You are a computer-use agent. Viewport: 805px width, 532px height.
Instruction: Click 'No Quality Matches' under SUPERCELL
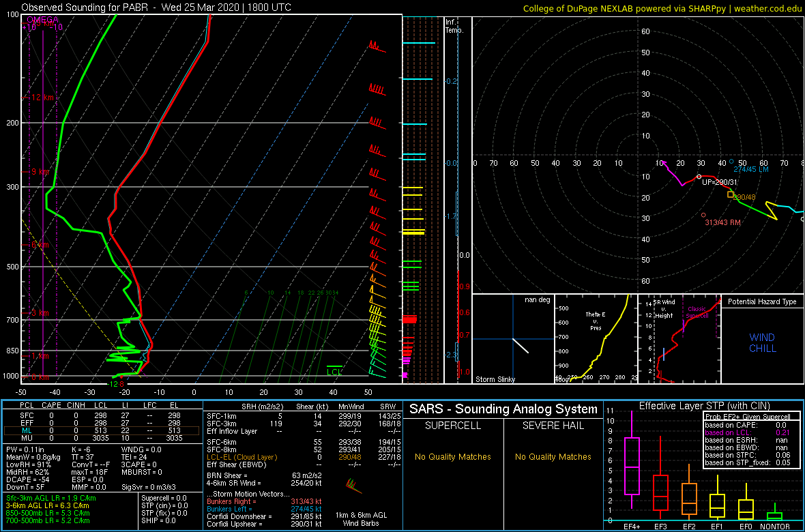453,456
